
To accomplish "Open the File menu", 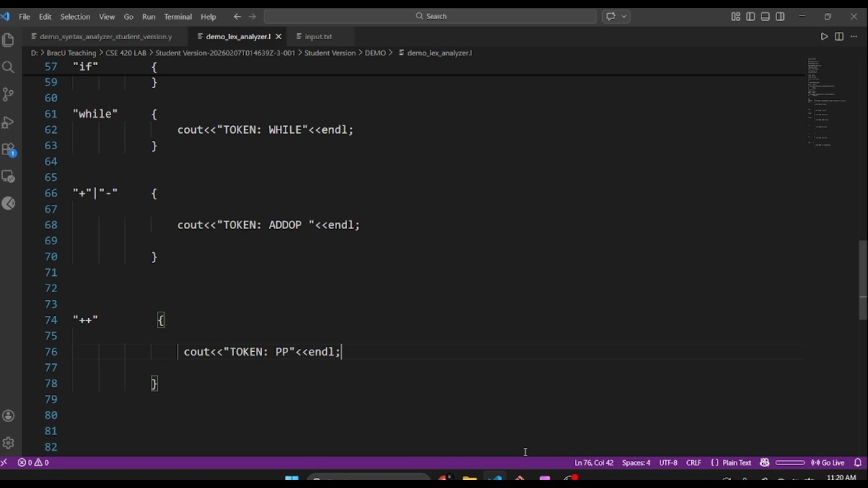I will pos(24,16).
